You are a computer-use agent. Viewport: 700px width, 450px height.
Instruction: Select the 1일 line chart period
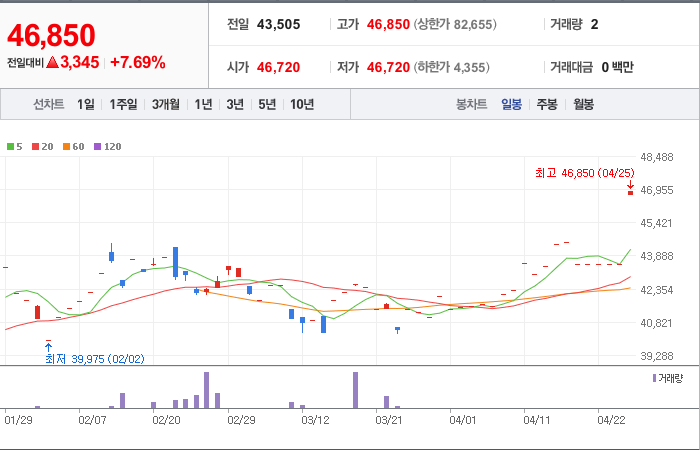85,104
